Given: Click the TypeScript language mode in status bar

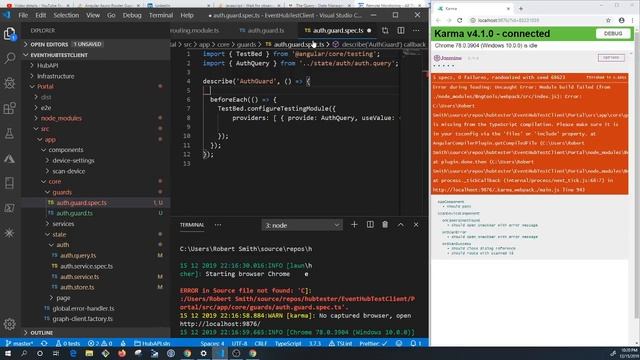Looking at the screenshot, I should [x=288, y=343].
